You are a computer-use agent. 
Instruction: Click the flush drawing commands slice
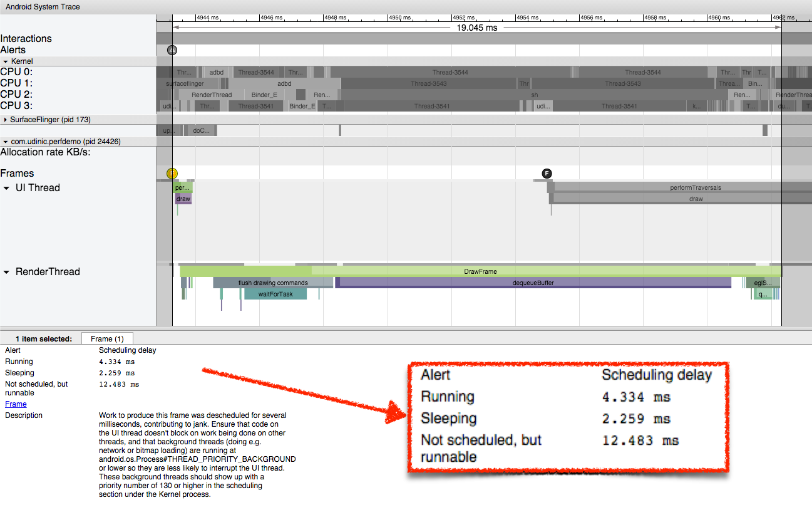tap(272, 283)
